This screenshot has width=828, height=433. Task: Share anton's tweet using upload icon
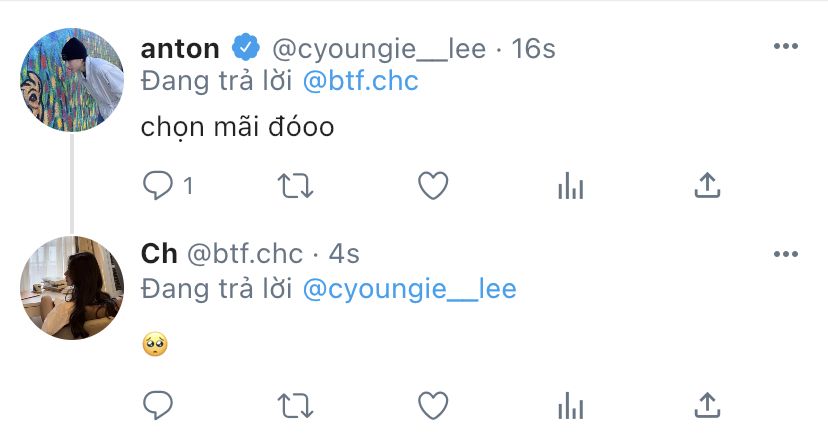coord(708,185)
